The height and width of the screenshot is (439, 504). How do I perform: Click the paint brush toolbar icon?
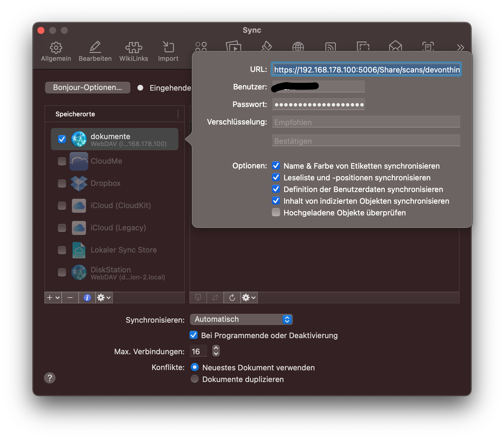(266, 46)
